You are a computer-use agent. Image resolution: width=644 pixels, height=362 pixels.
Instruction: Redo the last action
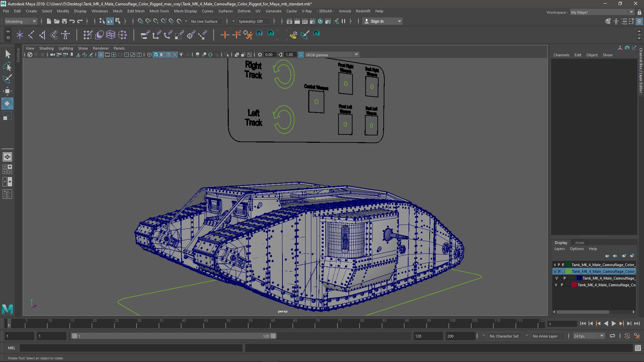(x=80, y=21)
